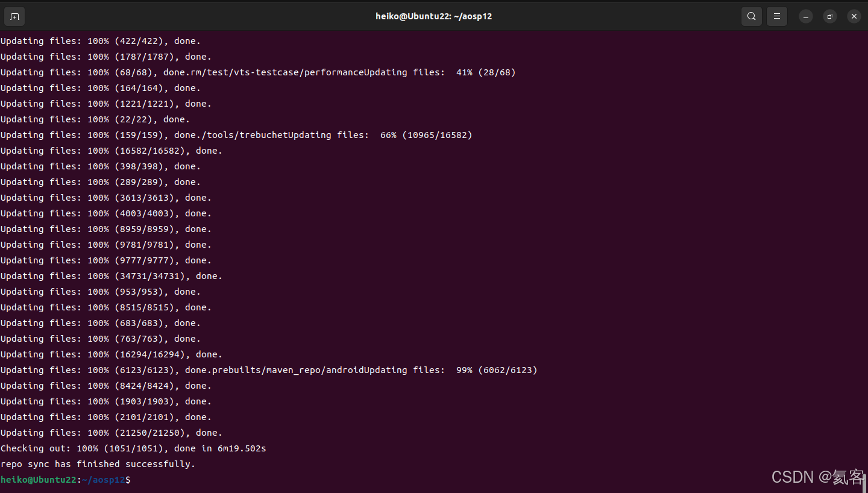Screen dimensions: 868x493
Task: Click the line 'repo sync has finished successfully.'
Action: [98, 464]
